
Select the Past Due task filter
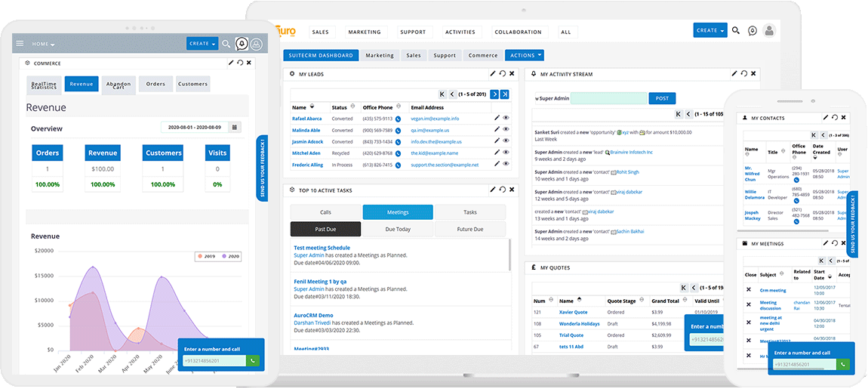325,230
